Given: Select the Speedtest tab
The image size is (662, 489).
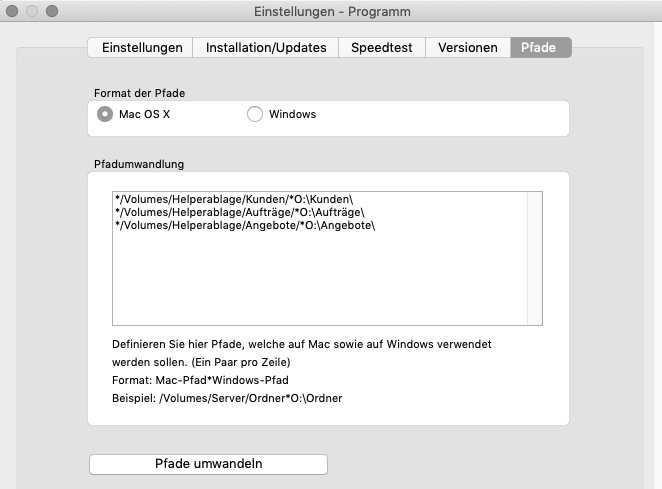Looking at the screenshot, I should click(381, 47).
